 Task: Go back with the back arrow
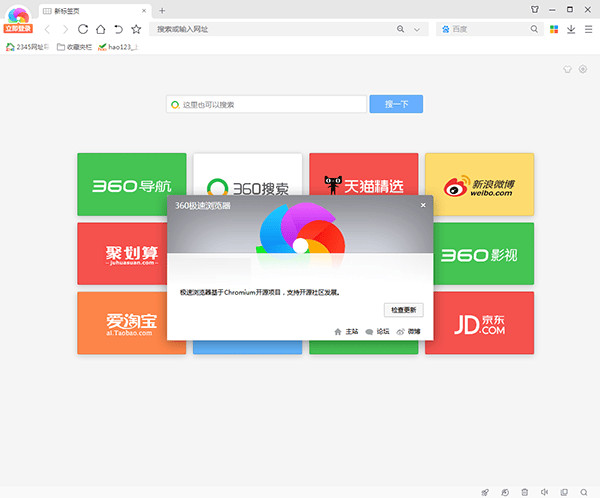[x=47, y=29]
